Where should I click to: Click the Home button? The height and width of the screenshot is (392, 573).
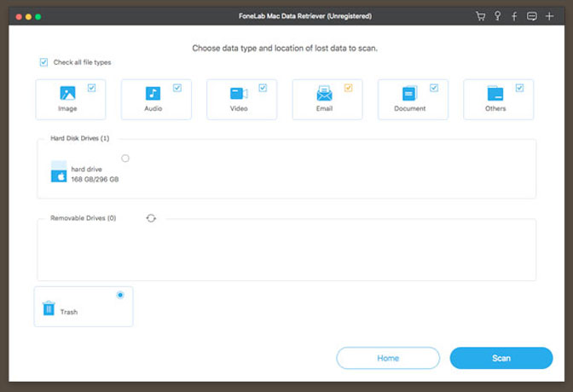388,358
